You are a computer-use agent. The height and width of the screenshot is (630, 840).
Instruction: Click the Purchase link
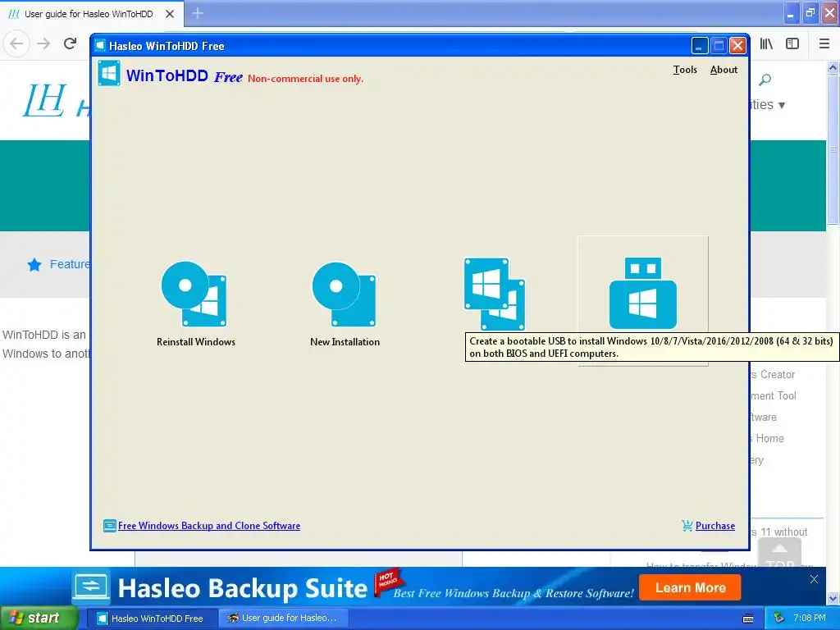715,526
